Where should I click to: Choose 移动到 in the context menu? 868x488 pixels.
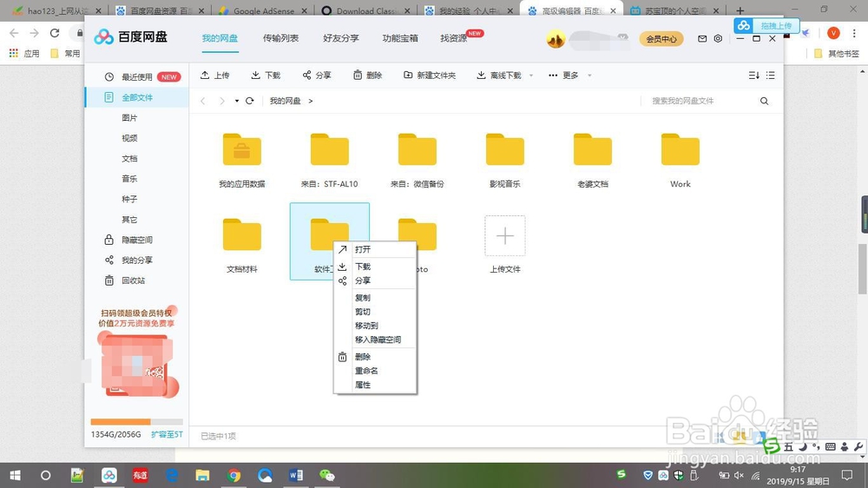pyautogui.click(x=375, y=326)
